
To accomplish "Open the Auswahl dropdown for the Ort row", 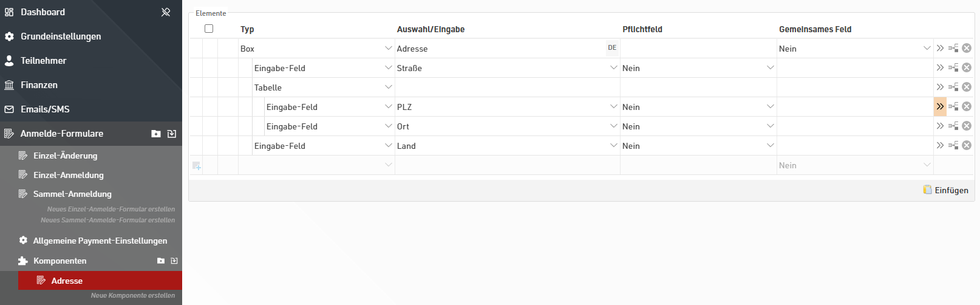I will point(613,126).
